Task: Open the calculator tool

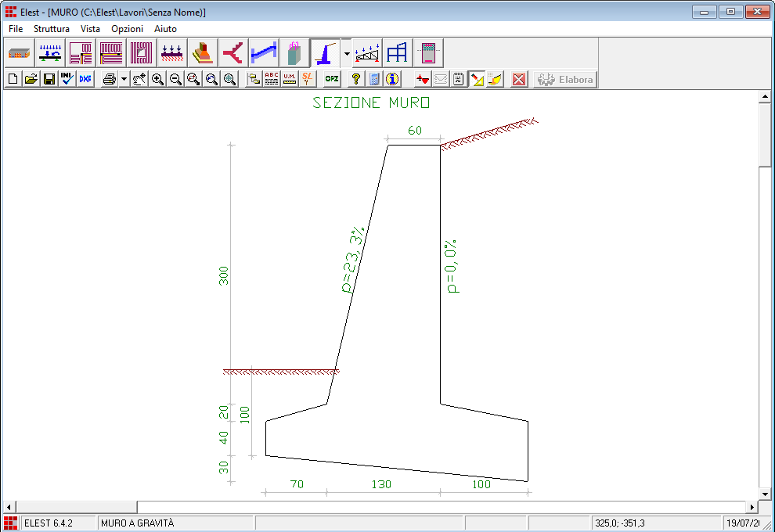Action: point(374,79)
